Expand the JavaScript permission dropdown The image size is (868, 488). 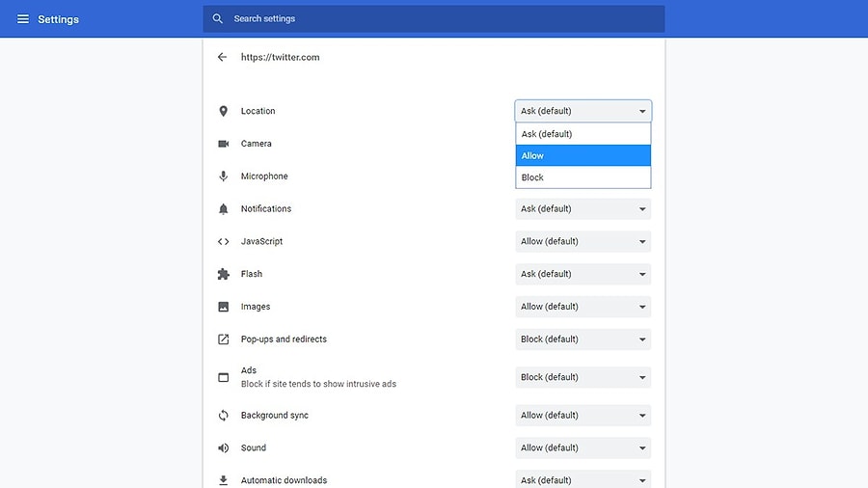(x=583, y=241)
